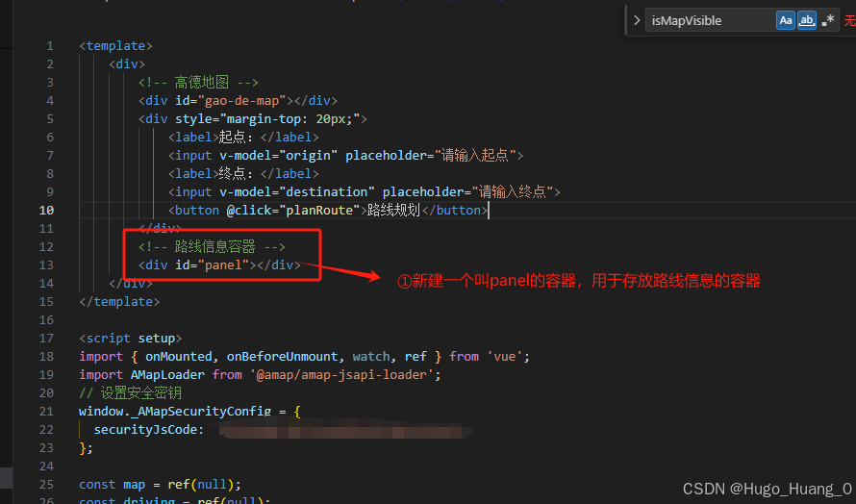Expand the replace field with the chevron
The image size is (856, 504).
click(x=637, y=21)
